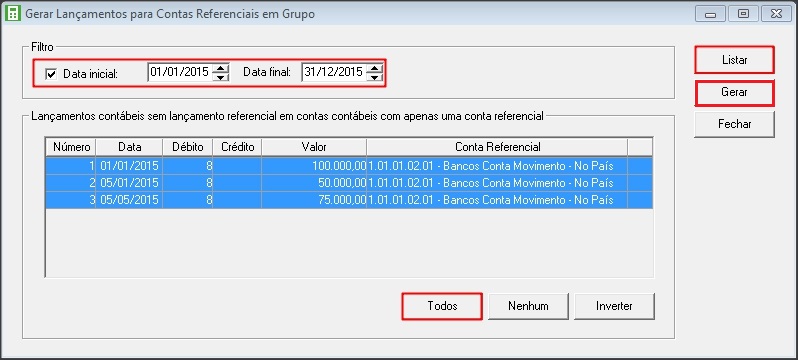Minimize the Gerar Lançamentos window
Viewport: 798px width, 360px height.
[x=710, y=14]
